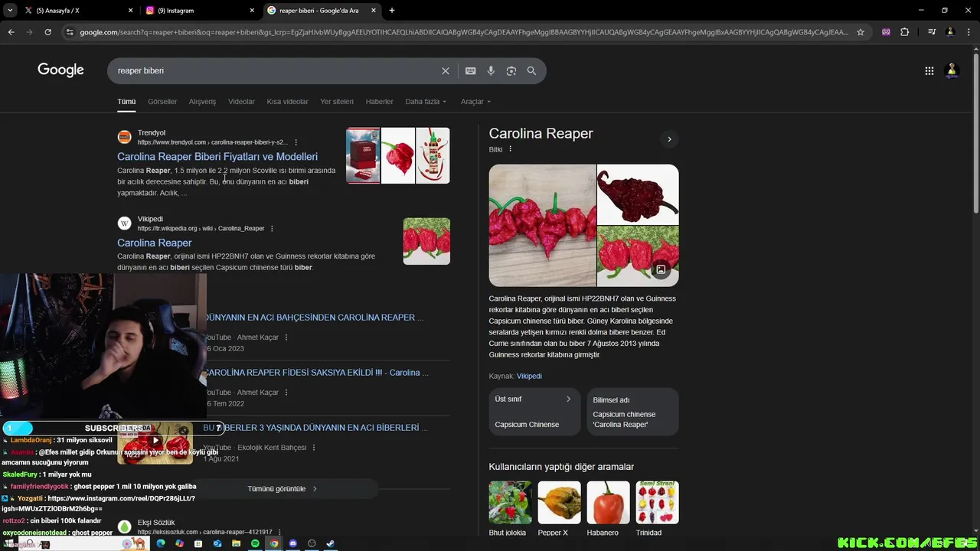Bookmark this page with the star icon
The image size is (980, 551).
[861, 32]
